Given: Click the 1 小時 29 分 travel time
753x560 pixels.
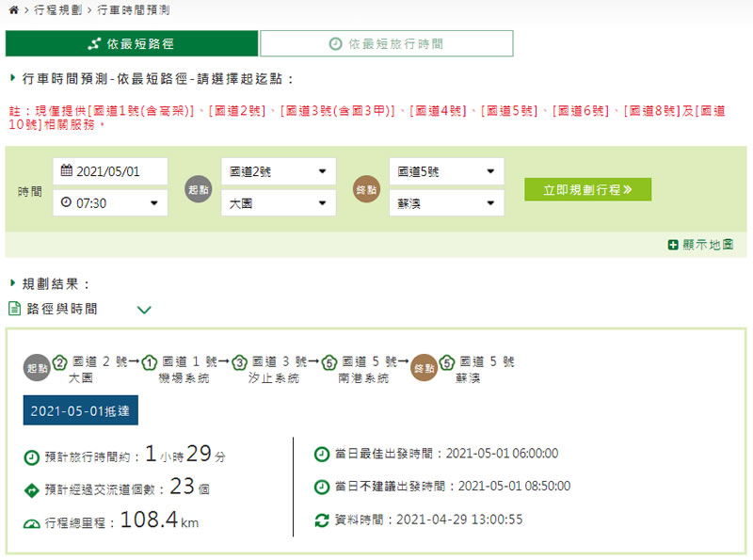Looking at the screenshot, I should (x=185, y=454).
